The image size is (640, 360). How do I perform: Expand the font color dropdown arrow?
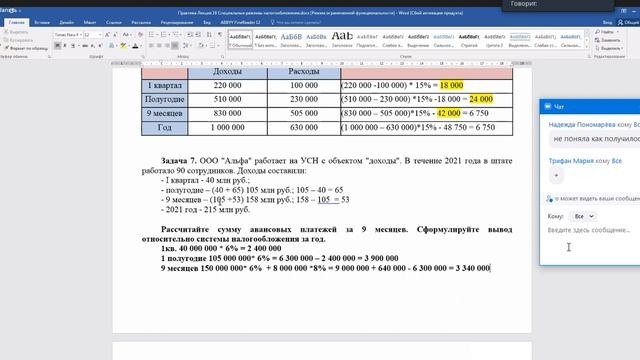coord(141,46)
